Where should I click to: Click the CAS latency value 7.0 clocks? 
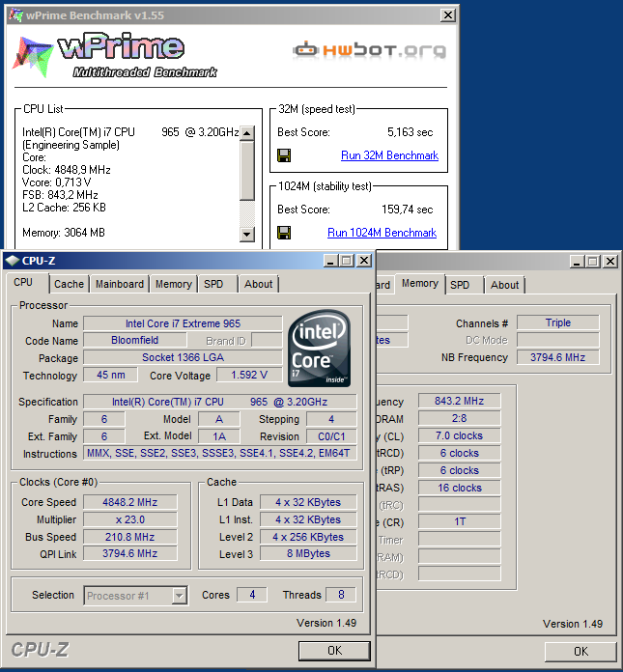tap(459, 435)
